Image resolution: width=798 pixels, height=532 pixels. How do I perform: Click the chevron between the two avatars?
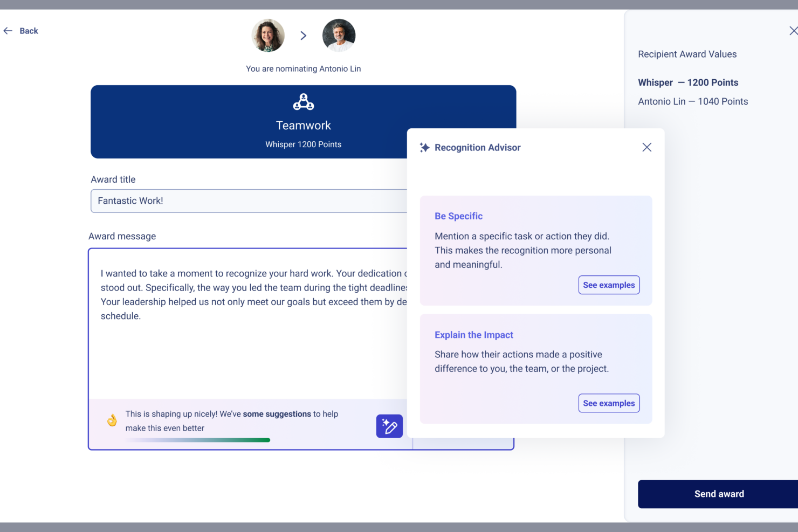click(304, 36)
